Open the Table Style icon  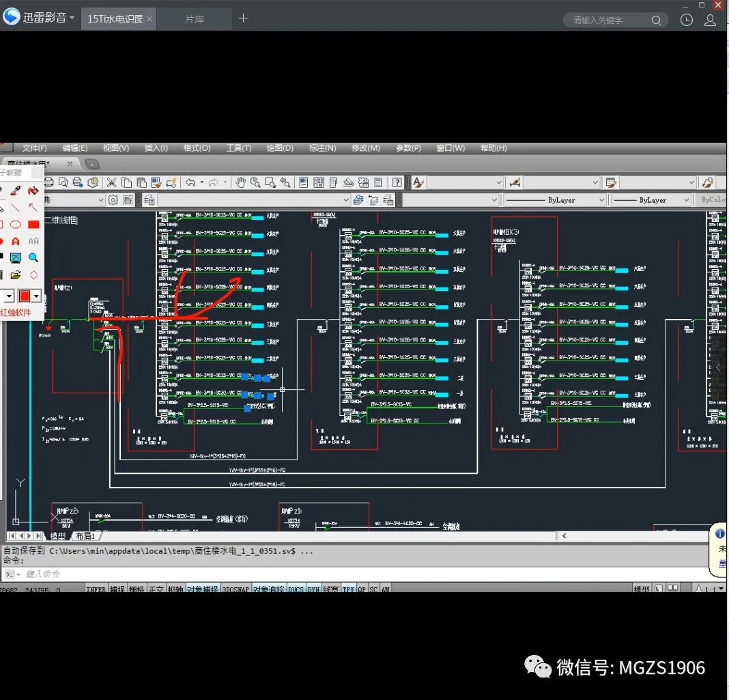pyautogui.click(x=612, y=183)
